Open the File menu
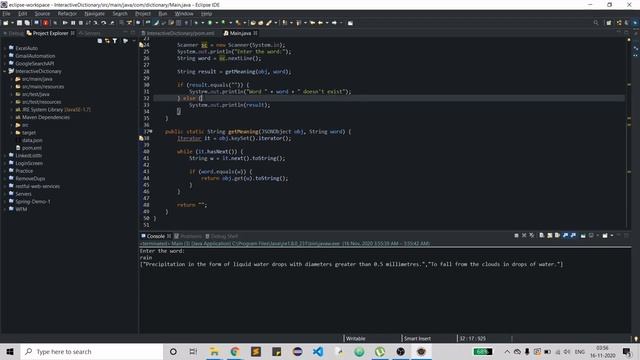Screen dimensions: 640x360 tap(7, 13)
